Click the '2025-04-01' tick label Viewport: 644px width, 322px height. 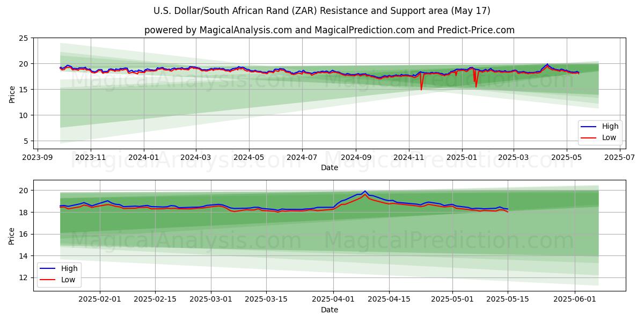coord(334,299)
